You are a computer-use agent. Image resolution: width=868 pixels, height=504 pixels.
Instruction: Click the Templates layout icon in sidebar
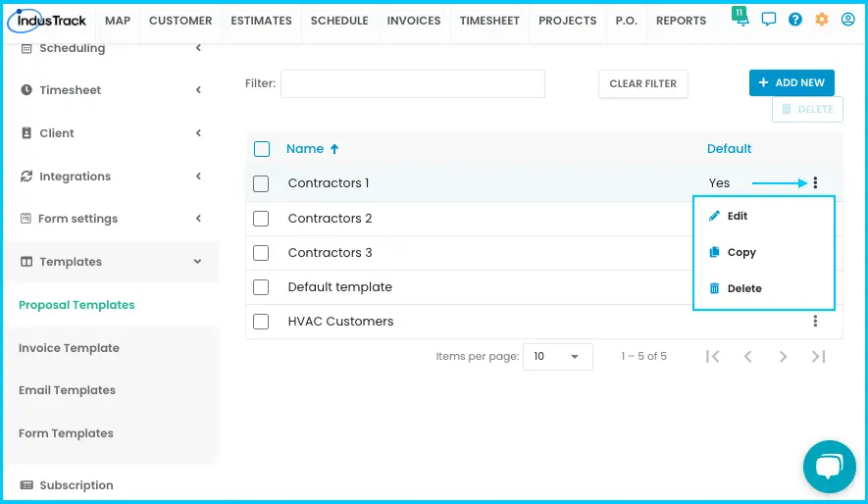click(26, 261)
